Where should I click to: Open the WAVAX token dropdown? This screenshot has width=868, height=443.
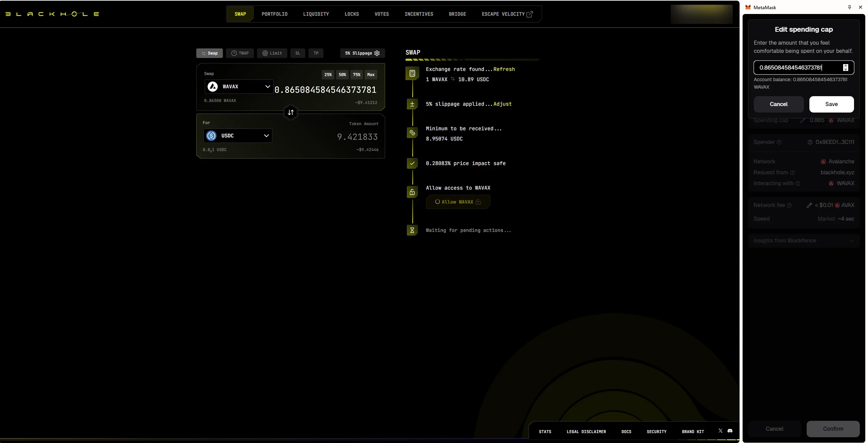coord(239,87)
